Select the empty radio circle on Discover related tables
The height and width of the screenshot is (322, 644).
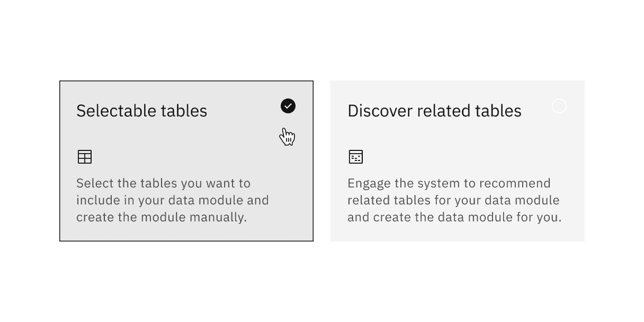pyautogui.click(x=560, y=106)
